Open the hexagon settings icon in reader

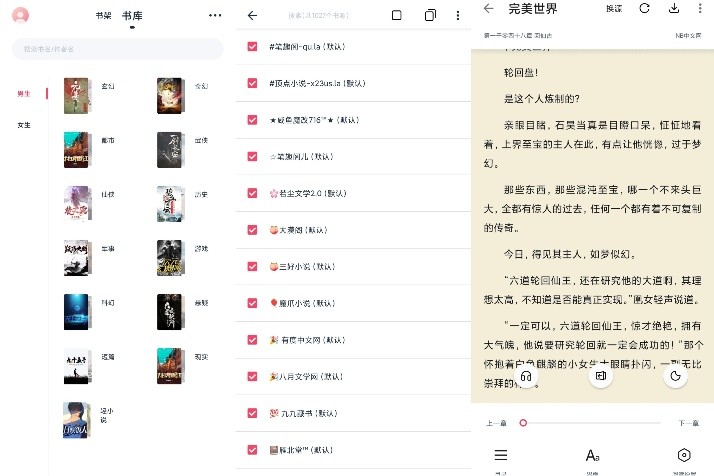684,455
